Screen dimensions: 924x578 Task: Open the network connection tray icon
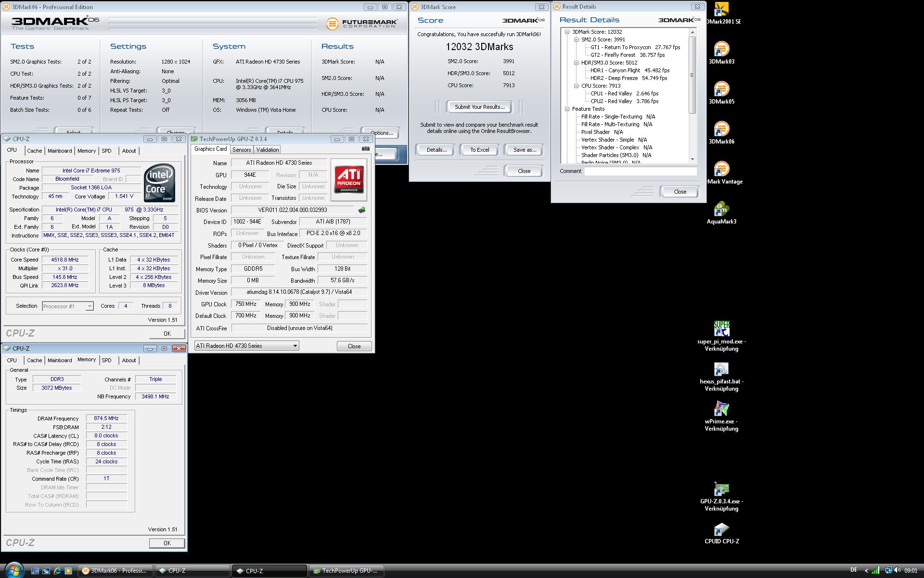(888, 571)
